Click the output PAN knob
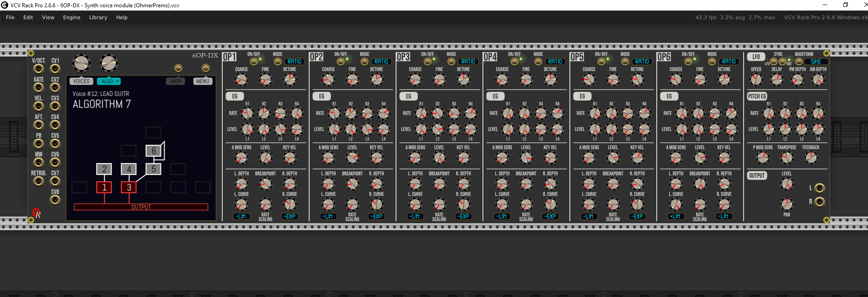Viewport: 868px width, 297px height. coord(786,203)
